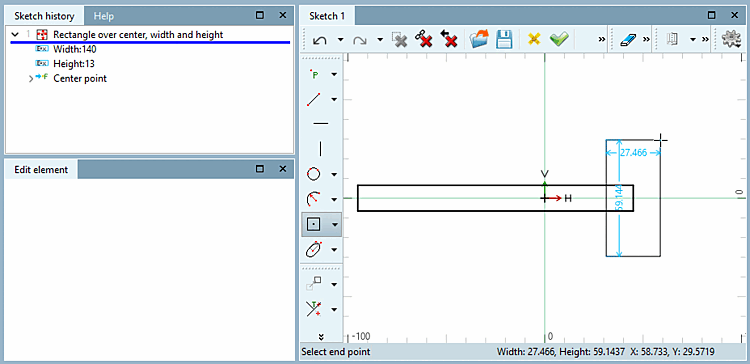
Task: Open the transform tool dropdown arrow
Action: [x=334, y=285]
